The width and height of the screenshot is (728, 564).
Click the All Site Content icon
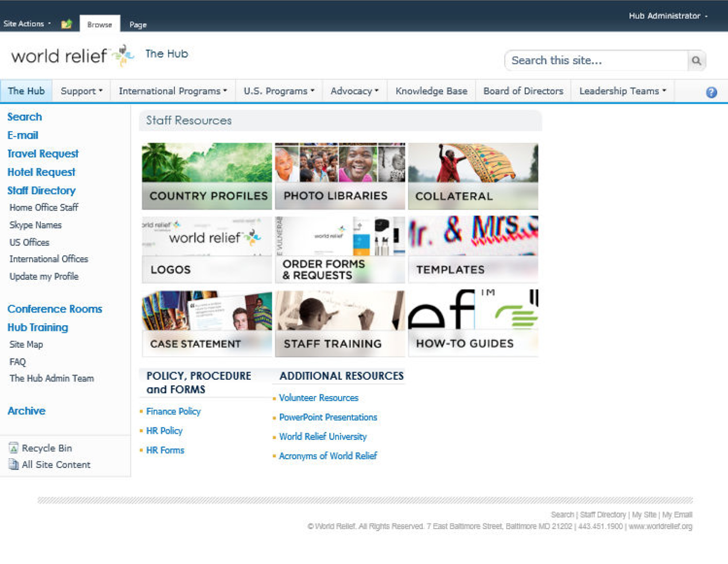13,464
